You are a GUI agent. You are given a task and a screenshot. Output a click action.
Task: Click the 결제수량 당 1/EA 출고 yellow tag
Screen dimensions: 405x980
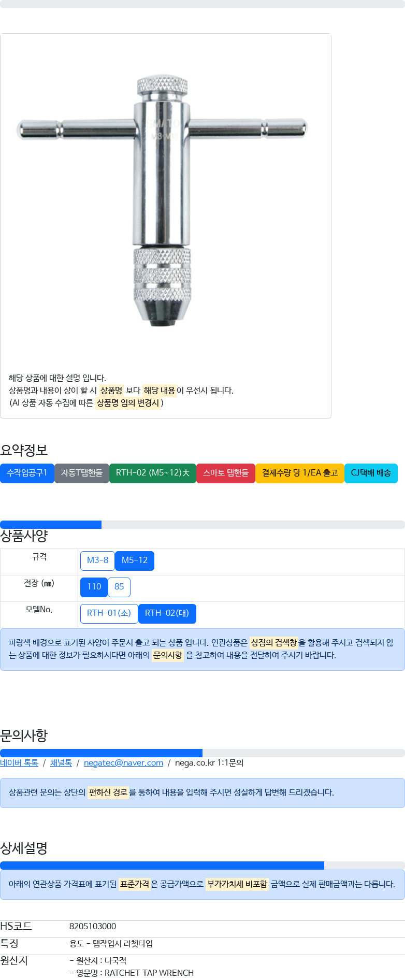tap(300, 473)
